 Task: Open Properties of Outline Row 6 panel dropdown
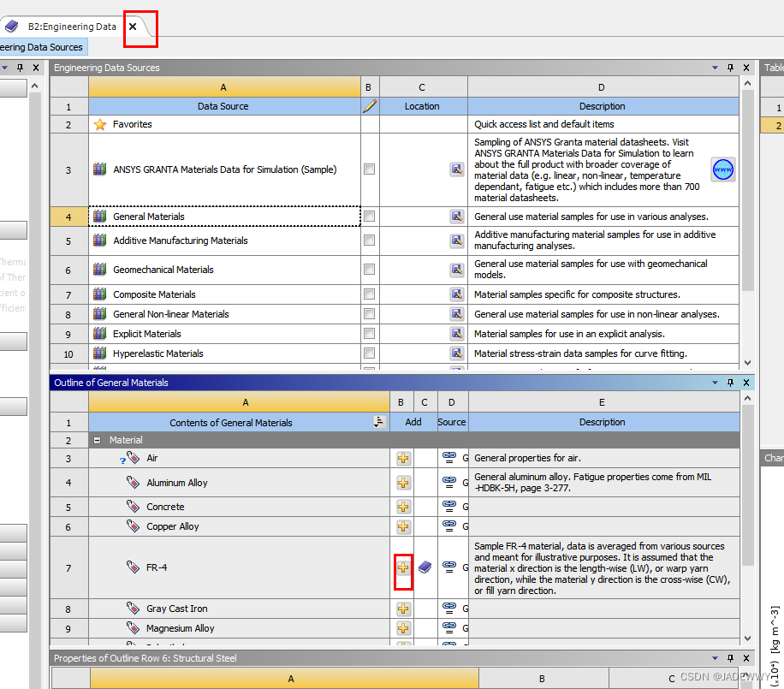click(x=715, y=658)
